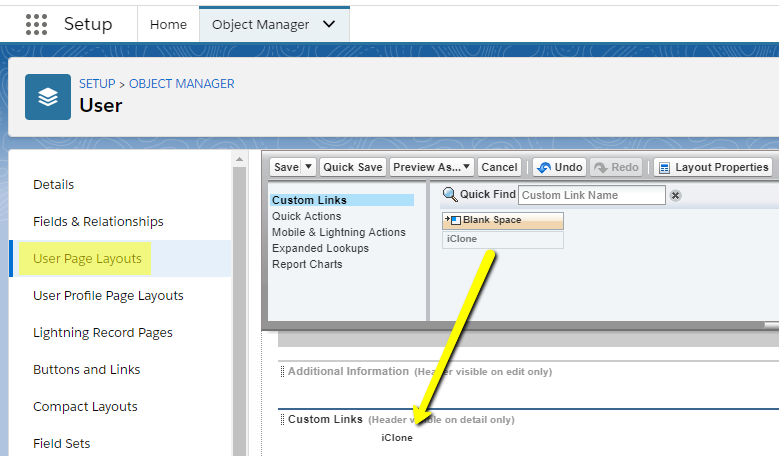Select Custom Links palette category
The image size is (779, 456).
(x=342, y=200)
